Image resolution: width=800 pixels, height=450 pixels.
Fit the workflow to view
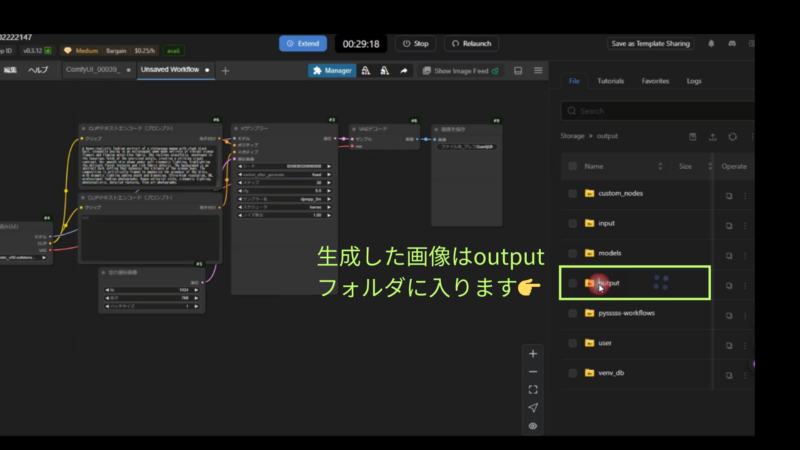[x=533, y=390]
